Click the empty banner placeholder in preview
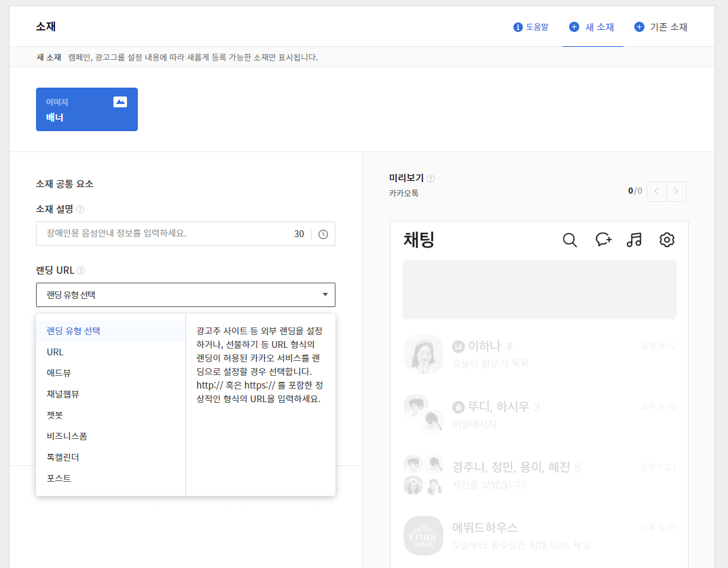The height and width of the screenshot is (568, 728). pos(539,289)
